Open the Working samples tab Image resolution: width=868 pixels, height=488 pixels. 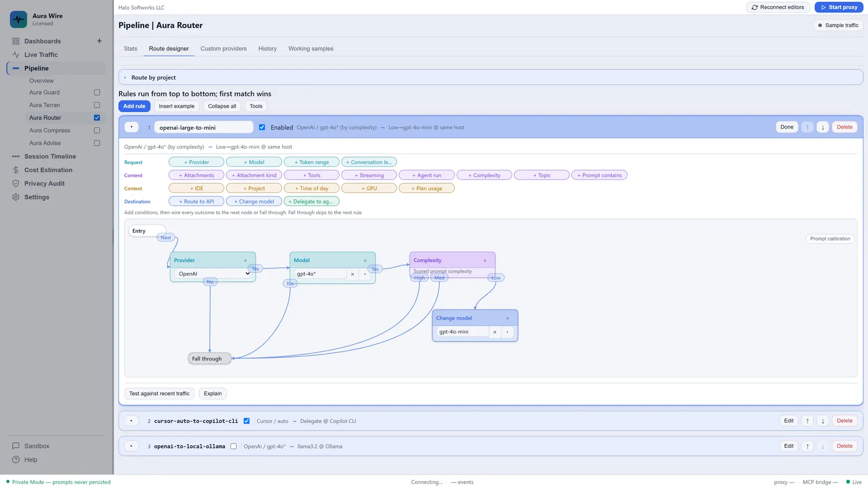[x=311, y=49]
